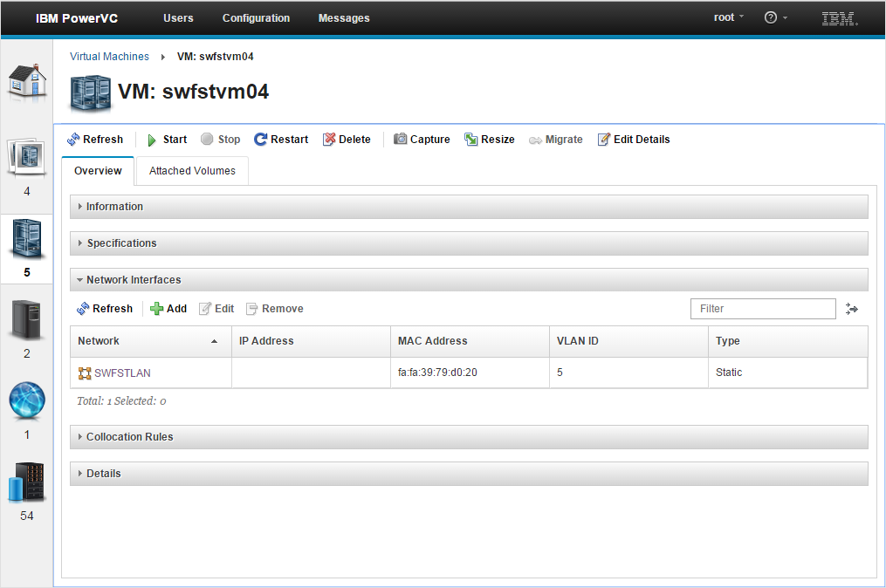Expand the Details section
The height and width of the screenshot is (588, 886).
(469, 474)
